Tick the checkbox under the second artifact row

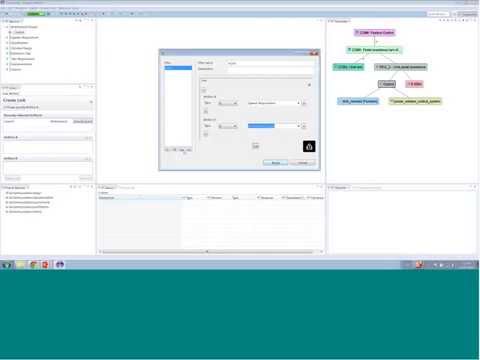pos(206,134)
